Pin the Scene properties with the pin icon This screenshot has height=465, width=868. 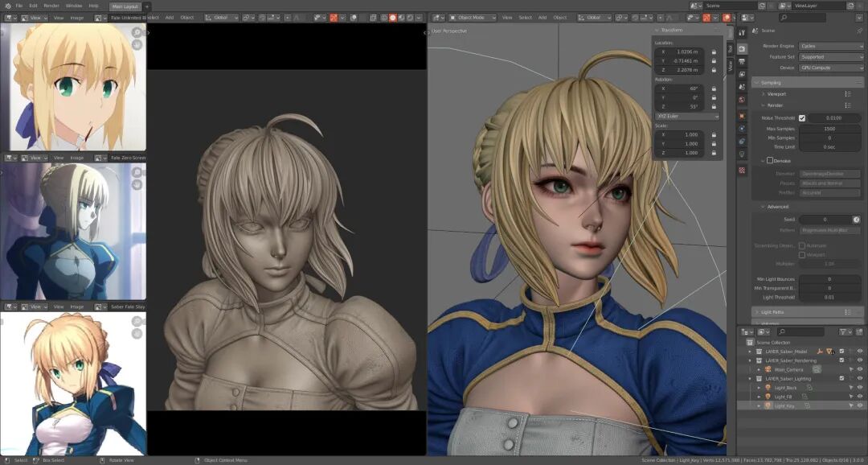[859, 31]
